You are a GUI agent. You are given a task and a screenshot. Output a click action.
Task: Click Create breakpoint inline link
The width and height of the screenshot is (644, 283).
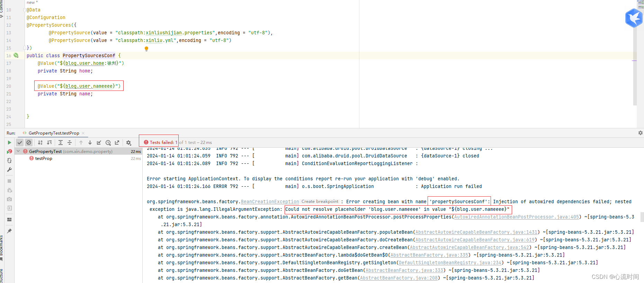point(320,201)
